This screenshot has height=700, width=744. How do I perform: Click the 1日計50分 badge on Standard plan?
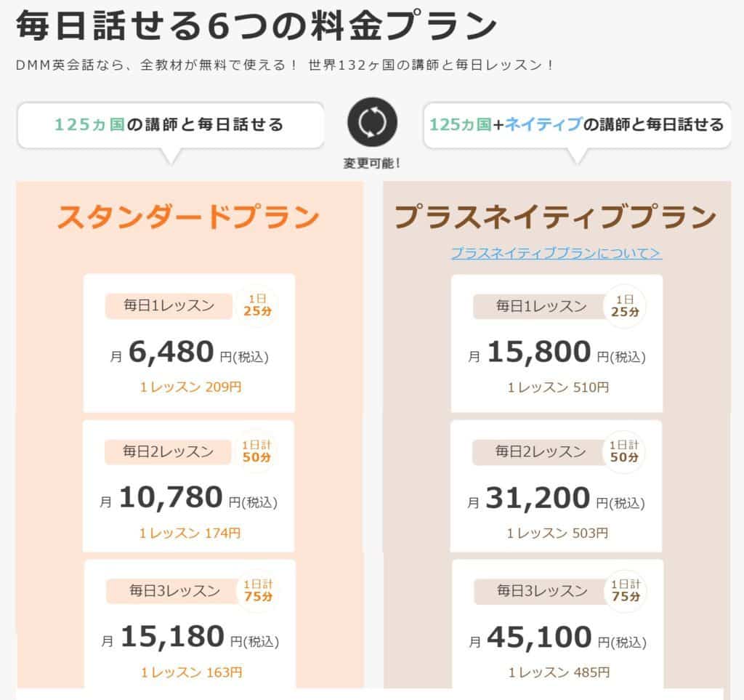pos(256,451)
